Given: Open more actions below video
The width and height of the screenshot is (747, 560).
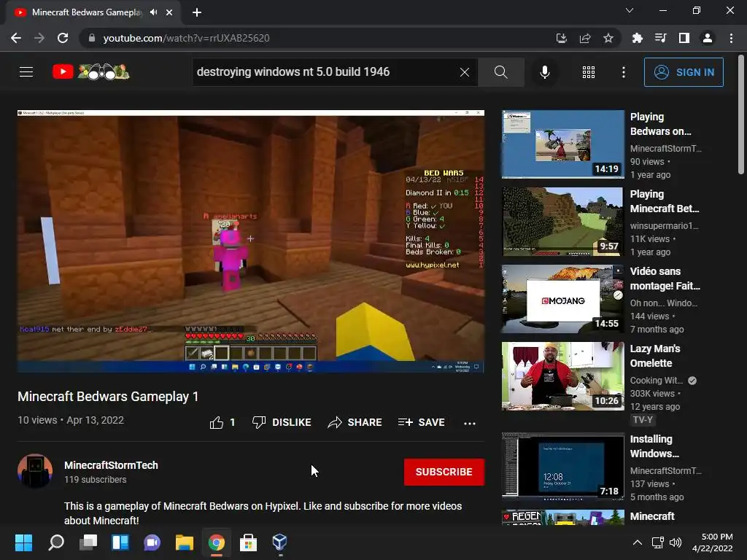Looking at the screenshot, I should click(x=470, y=423).
